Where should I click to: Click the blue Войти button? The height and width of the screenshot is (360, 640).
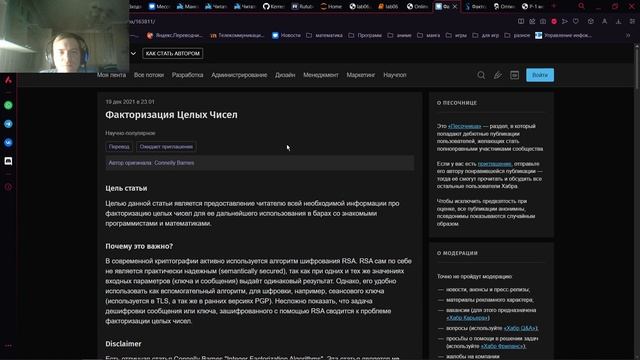pyautogui.click(x=540, y=75)
